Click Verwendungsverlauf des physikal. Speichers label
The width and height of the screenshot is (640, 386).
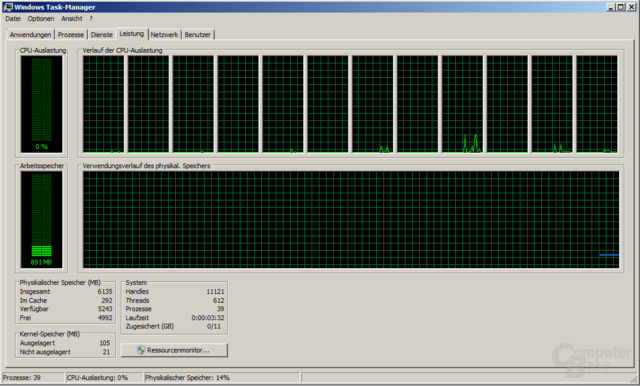pyautogui.click(x=146, y=166)
